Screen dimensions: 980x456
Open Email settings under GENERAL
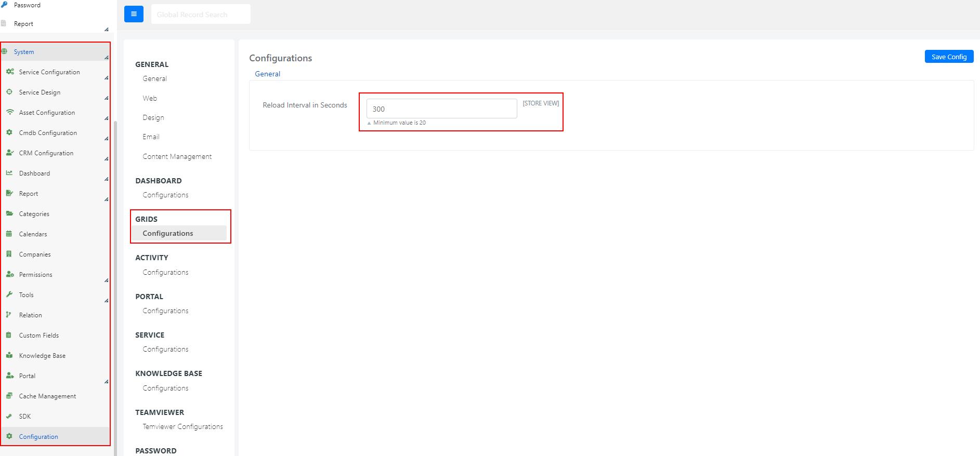pyautogui.click(x=151, y=137)
